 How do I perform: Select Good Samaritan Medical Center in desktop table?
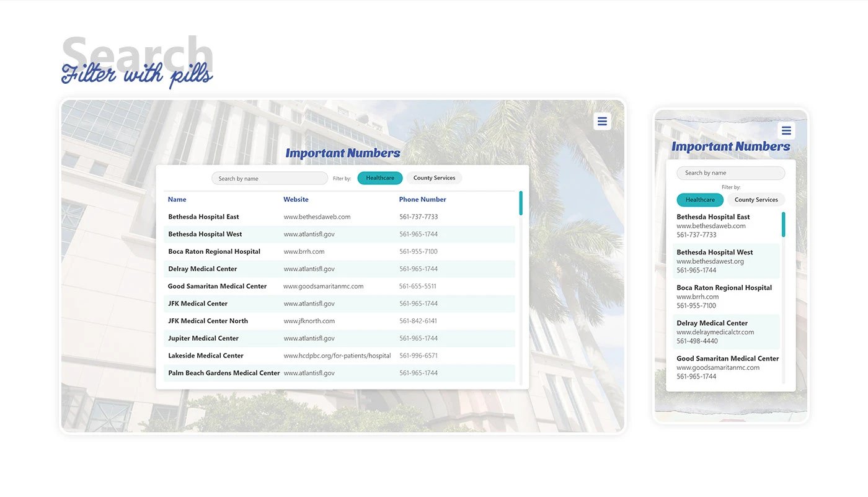(x=217, y=287)
